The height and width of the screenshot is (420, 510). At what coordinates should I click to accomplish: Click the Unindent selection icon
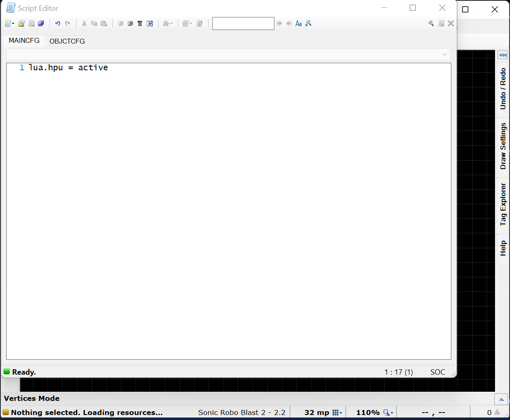coord(120,24)
